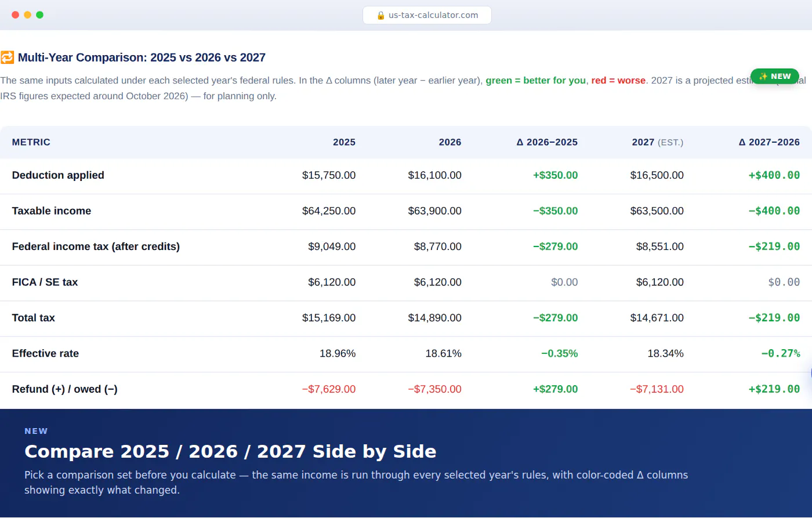The width and height of the screenshot is (812, 518).
Task: Click the −$279.00 federal income tax delta
Action: tap(556, 247)
